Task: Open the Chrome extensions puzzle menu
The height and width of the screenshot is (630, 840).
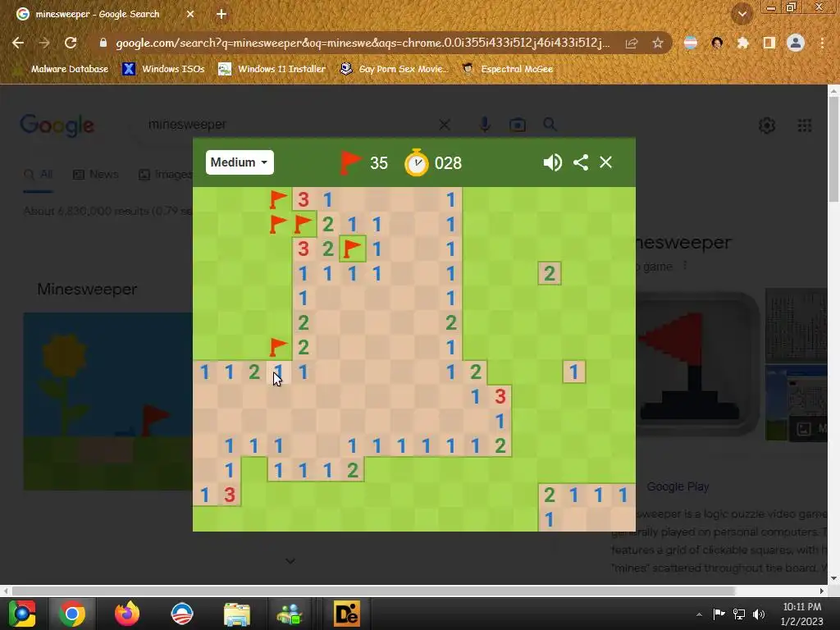Action: 743,43
